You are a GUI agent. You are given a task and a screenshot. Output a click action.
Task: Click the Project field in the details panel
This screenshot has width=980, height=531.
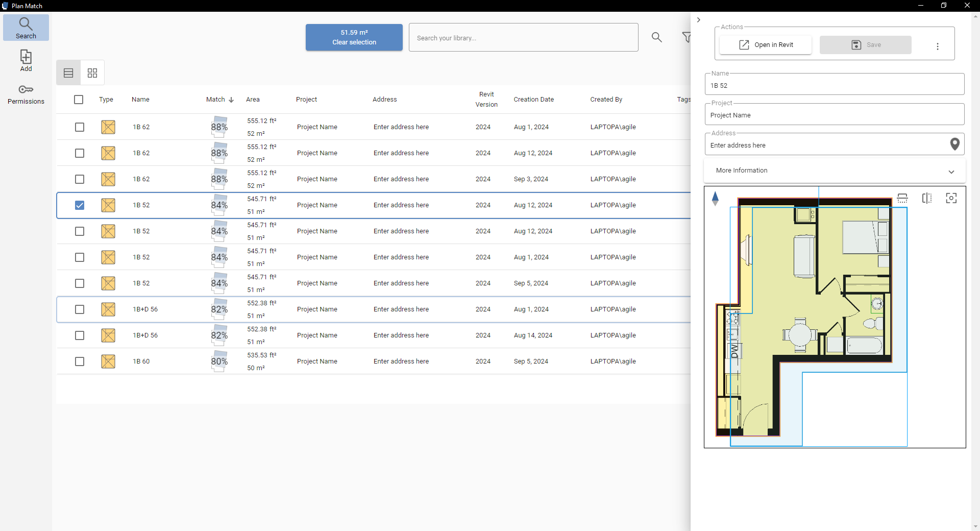[x=835, y=114]
